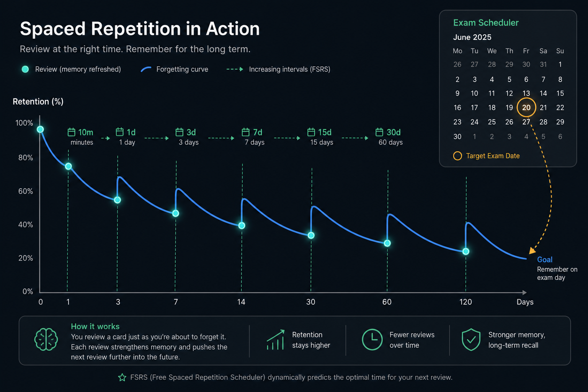The height and width of the screenshot is (392, 588).
Task: Select the highlighted June 20 target date
Action: 526,108
